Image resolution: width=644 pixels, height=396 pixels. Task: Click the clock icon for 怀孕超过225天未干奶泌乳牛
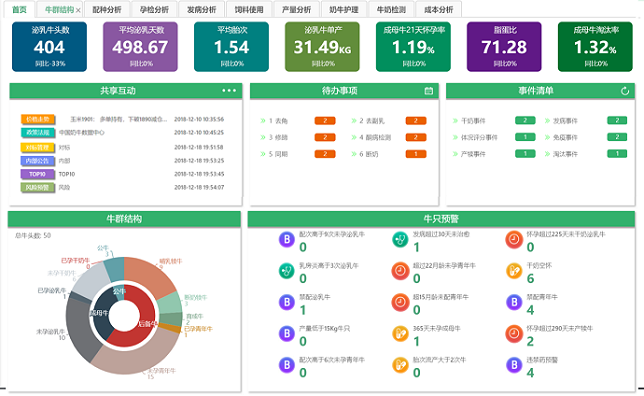point(513,239)
